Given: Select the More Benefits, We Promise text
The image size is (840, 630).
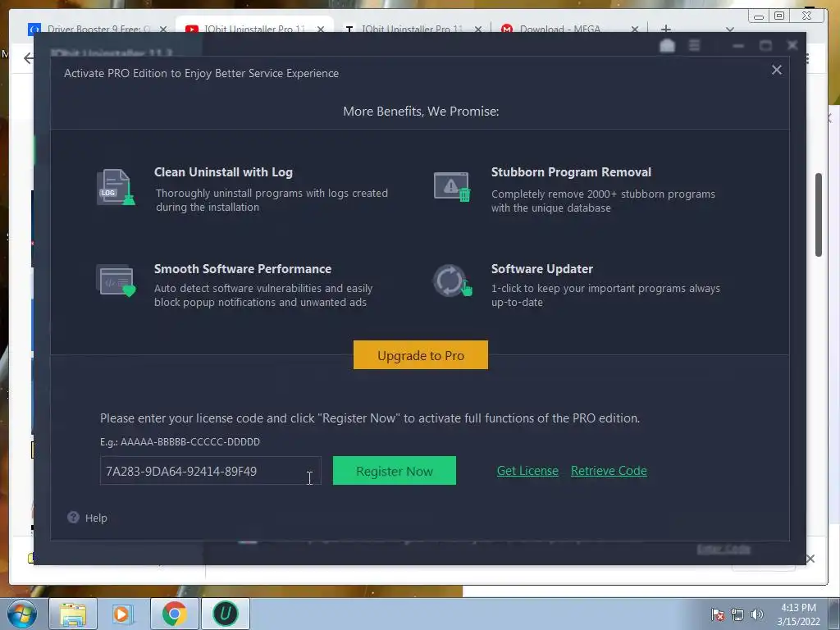Looking at the screenshot, I should (421, 112).
